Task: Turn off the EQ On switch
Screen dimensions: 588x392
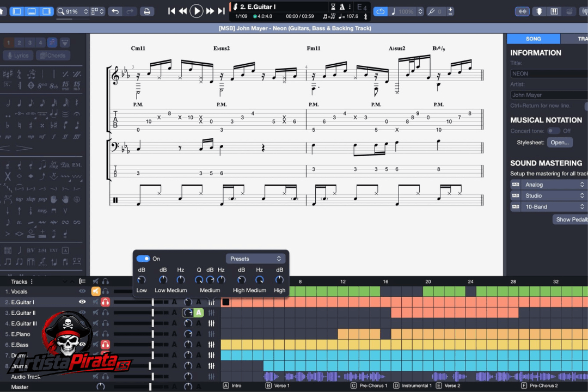Action: pyautogui.click(x=143, y=259)
